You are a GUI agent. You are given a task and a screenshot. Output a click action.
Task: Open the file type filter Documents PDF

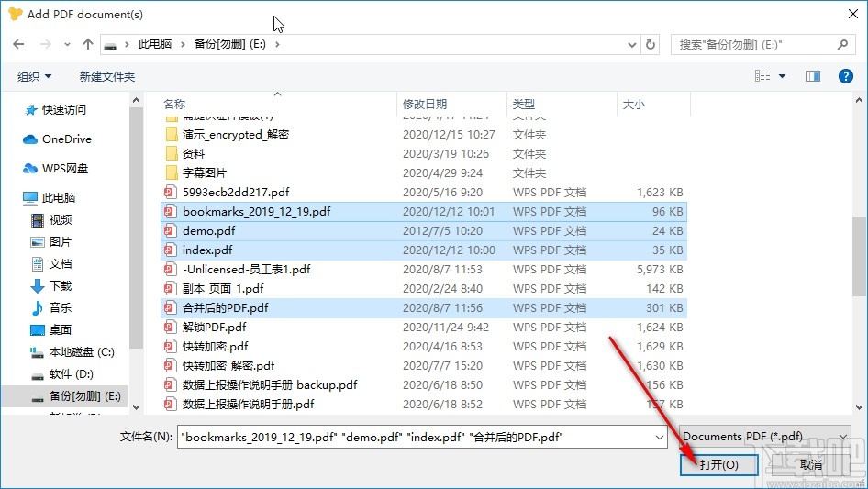tap(764, 437)
